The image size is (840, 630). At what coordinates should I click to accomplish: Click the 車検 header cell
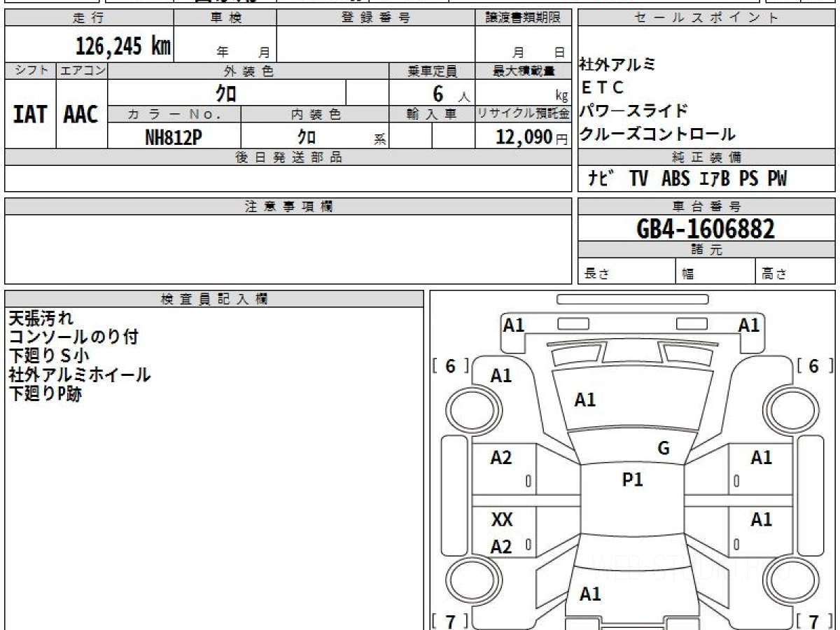click(225, 18)
